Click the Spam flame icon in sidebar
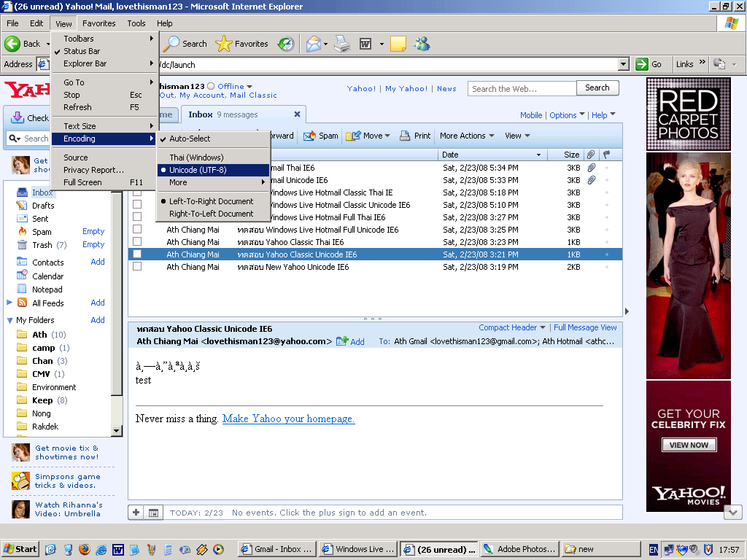This screenshot has height=560, width=747. pyautogui.click(x=22, y=231)
